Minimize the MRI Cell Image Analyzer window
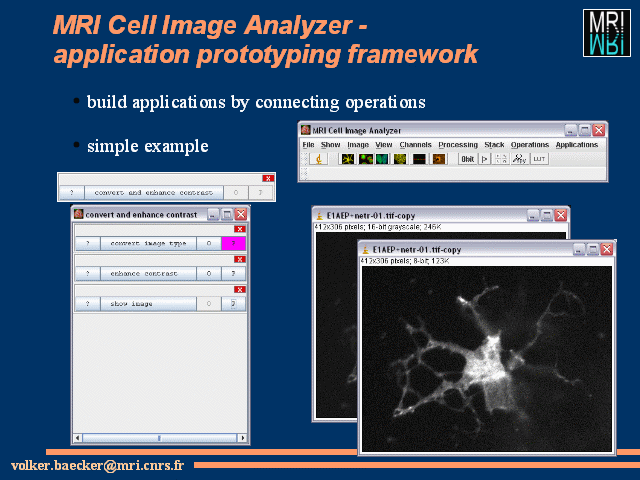Viewport: 640px width, 480px height. (x=571, y=130)
